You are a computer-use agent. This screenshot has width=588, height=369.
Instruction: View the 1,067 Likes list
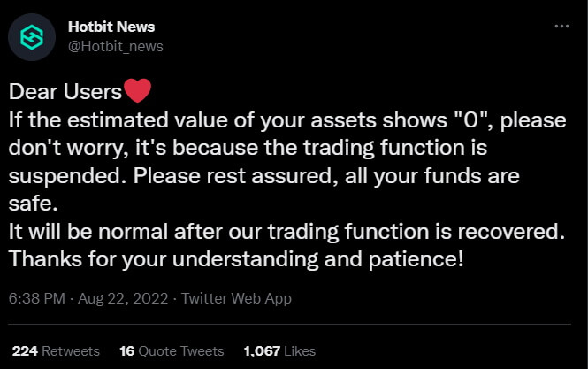279,351
